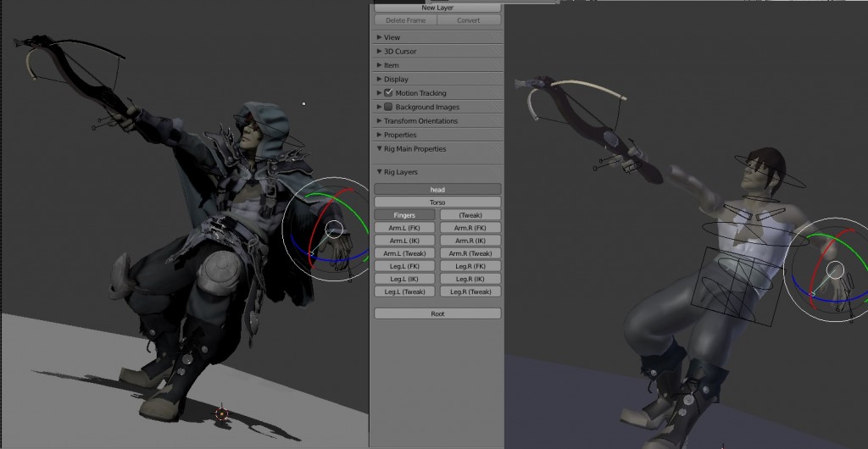Viewport: 868px width, 449px height.
Task: Toggle the head rig layer
Action: [437, 190]
